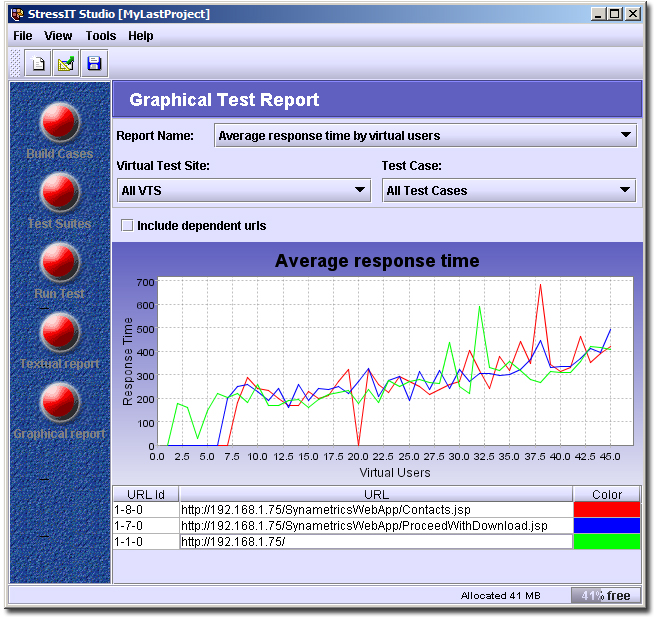
Task: Click the Virtual Users axis label
Action: 395,473
